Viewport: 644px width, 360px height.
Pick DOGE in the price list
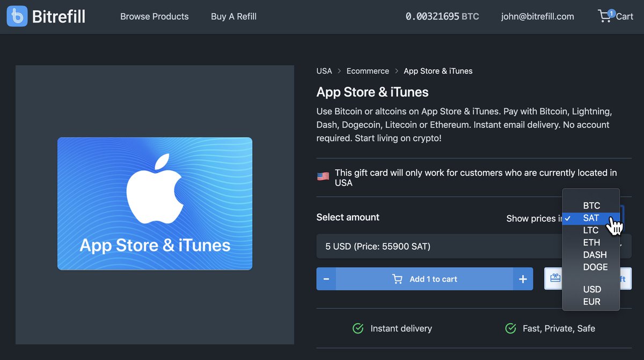[x=591, y=267]
